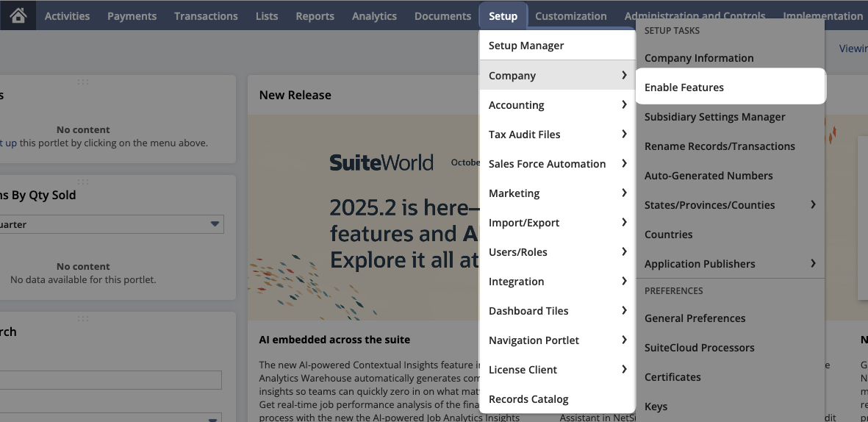Click the Setup menu tab
Screen dimensions: 868x422
pyautogui.click(x=503, y=16)
